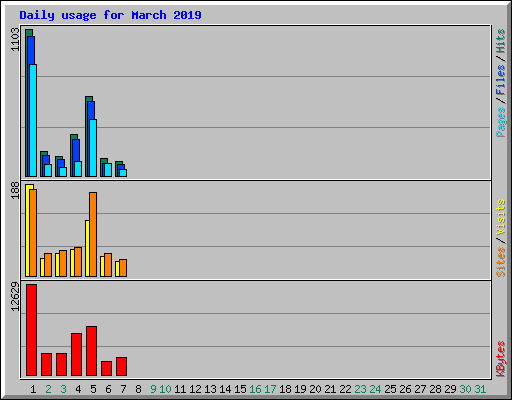This screenshot has width=512, height=400.
Task: Click the day 28 x-axis label
Action: [x=435, y=389]
